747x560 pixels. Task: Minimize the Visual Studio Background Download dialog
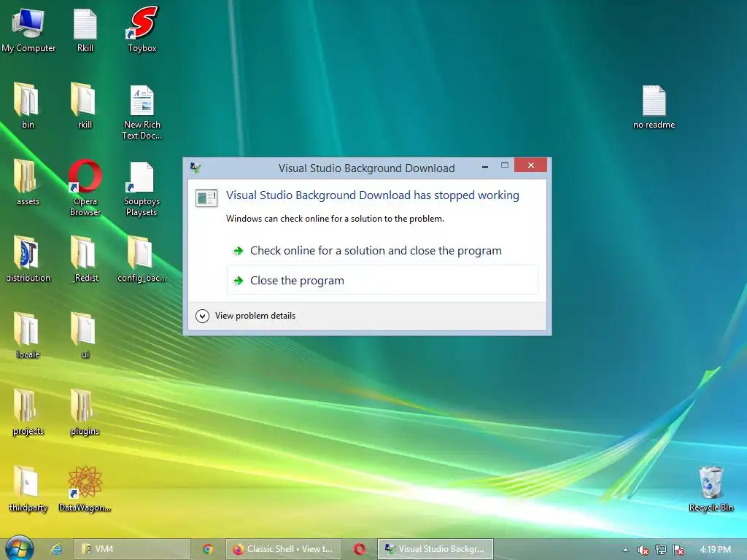(x=485, y=166)
